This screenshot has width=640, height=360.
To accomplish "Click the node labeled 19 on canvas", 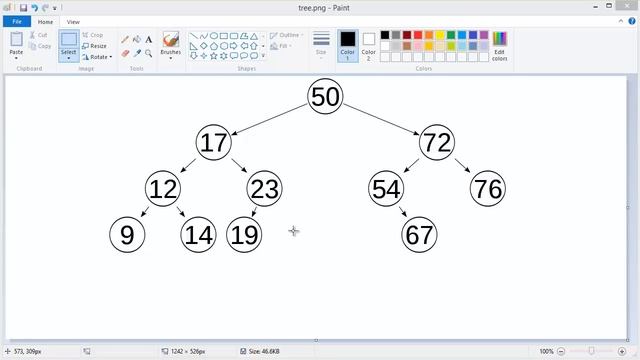I will pyautogui.click(x=244, y=235).
